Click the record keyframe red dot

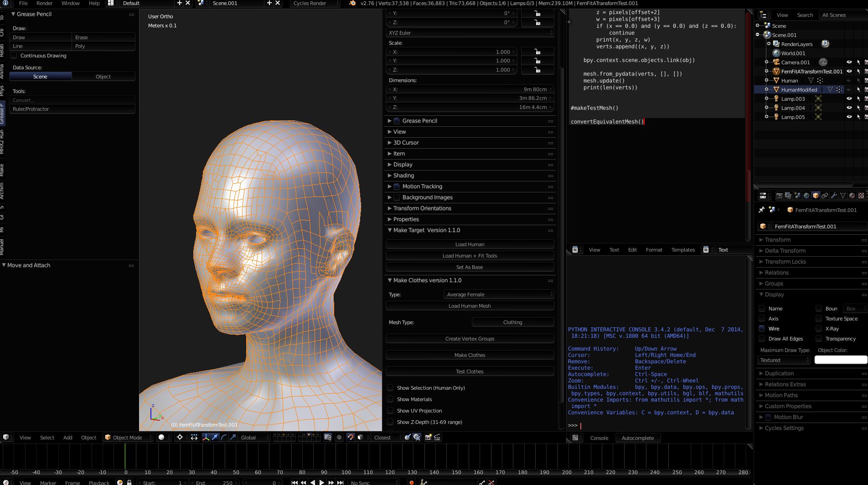[x=412, y=482]
